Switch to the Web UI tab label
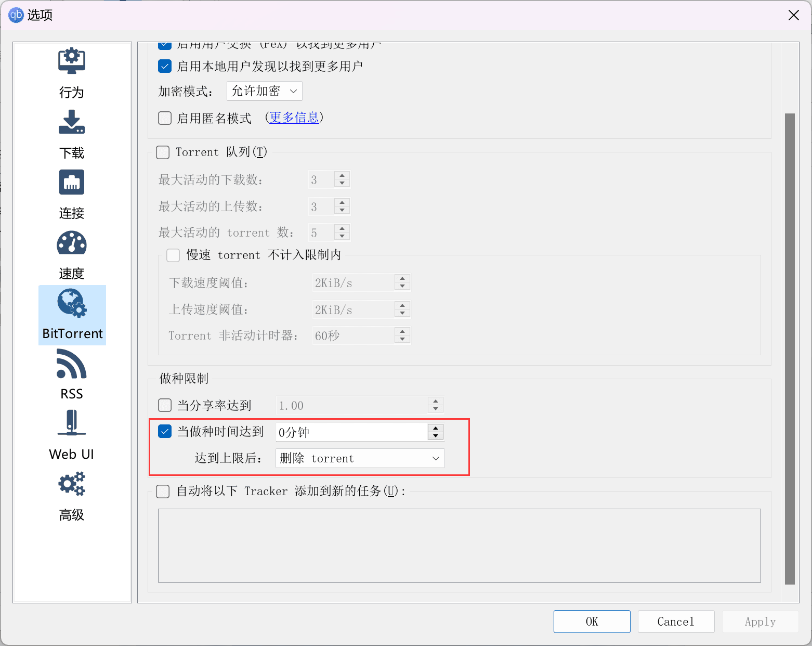Screen dimensions: 812x646 (x=72, y=454)
